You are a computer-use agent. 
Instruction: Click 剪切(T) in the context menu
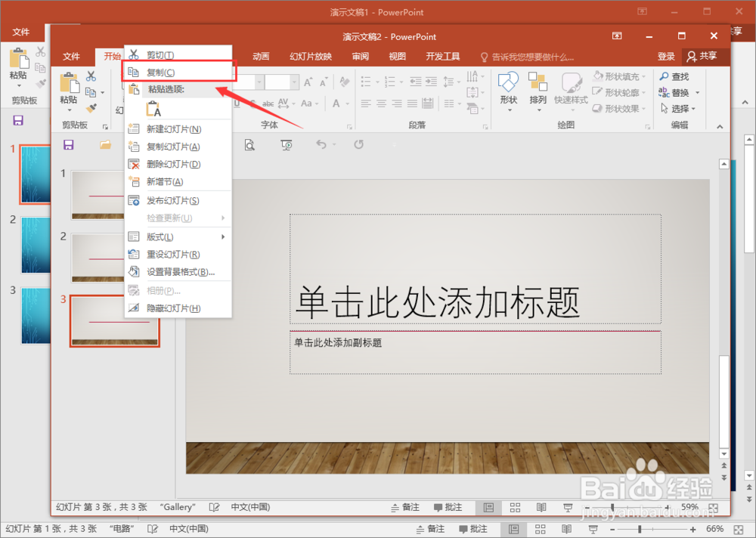178,55
